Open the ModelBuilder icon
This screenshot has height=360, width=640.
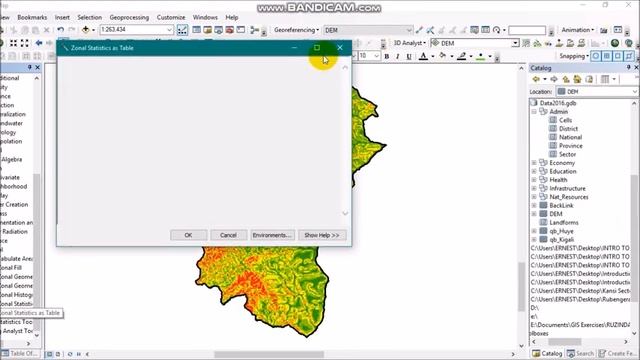(x=255, y=30)
